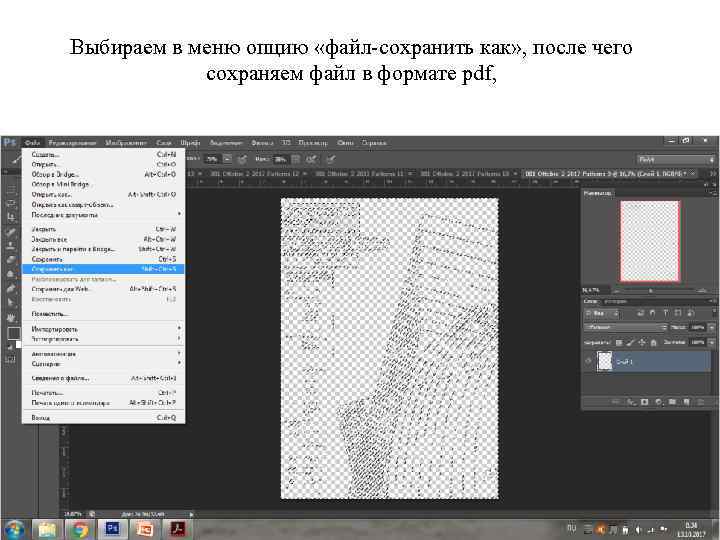Delete layer using the trash icon

click(701, 402)
